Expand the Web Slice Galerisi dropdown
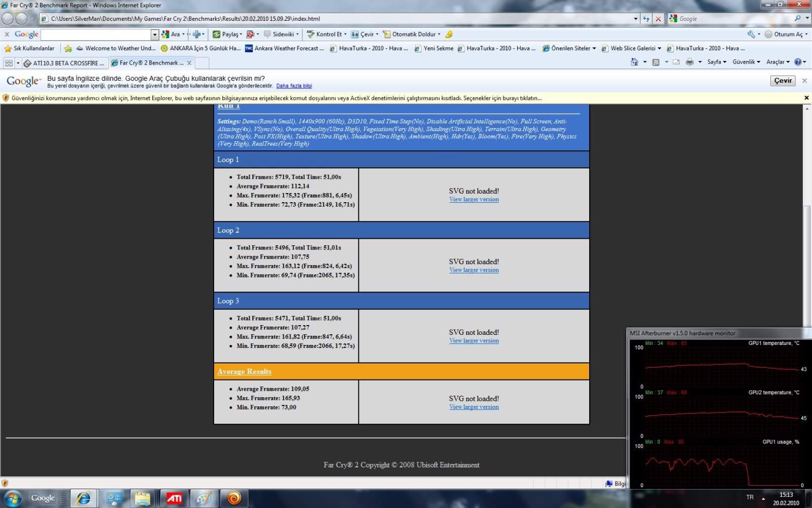Image resolution: width=812 pixels, height=508 pixels. point(659,48)
